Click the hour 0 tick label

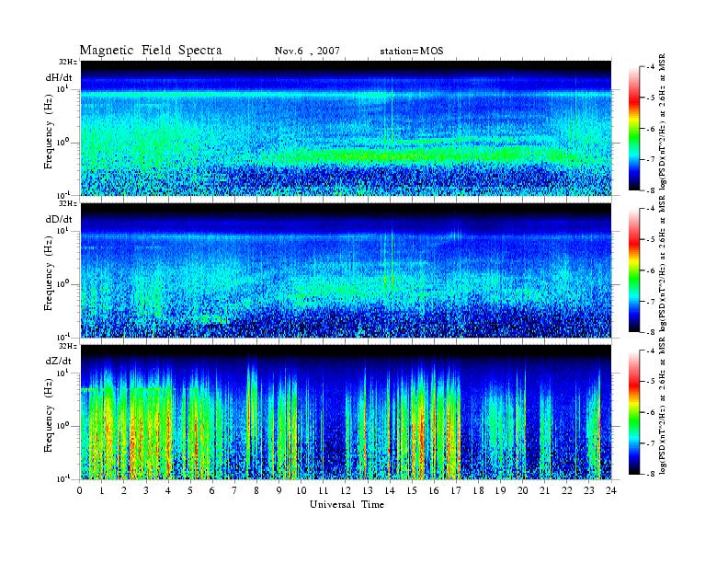80,491
